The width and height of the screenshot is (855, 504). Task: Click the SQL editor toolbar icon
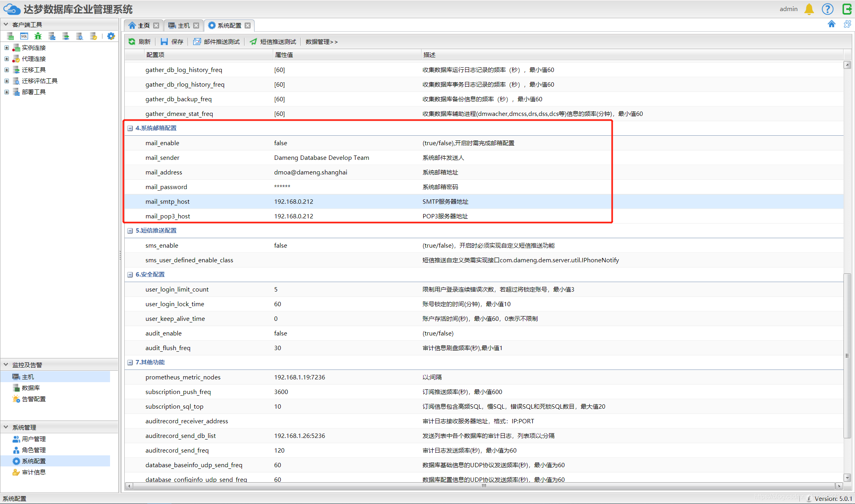tap(24, 36)
